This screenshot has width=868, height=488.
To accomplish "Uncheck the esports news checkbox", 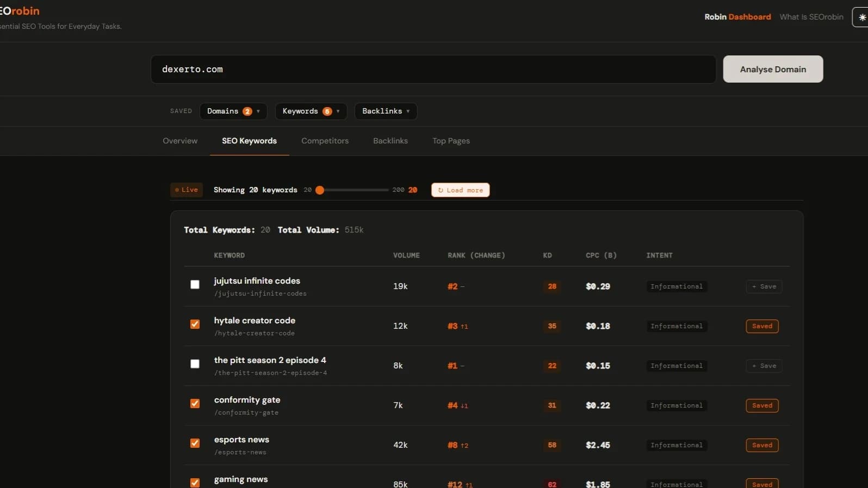I will pos(195,443).
